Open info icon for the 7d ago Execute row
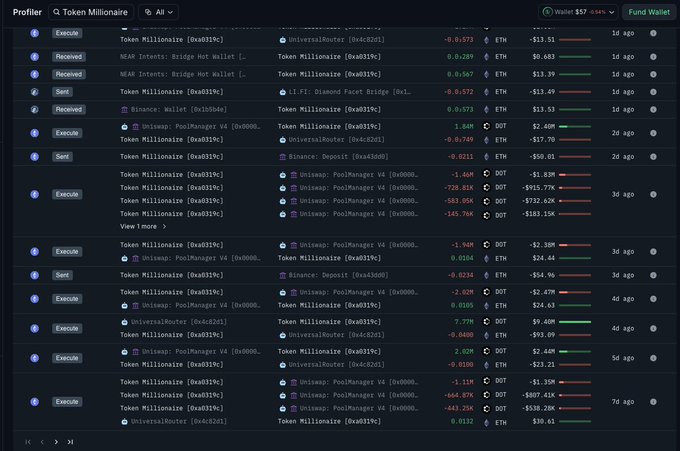680x451 pixels. point(653,402)
